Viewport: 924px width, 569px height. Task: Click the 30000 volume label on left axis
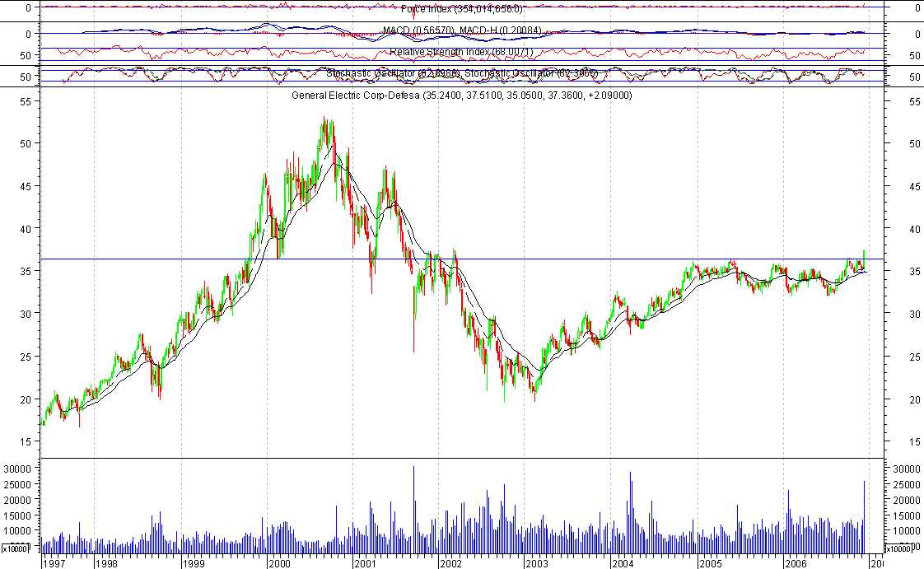pos(17,469)
